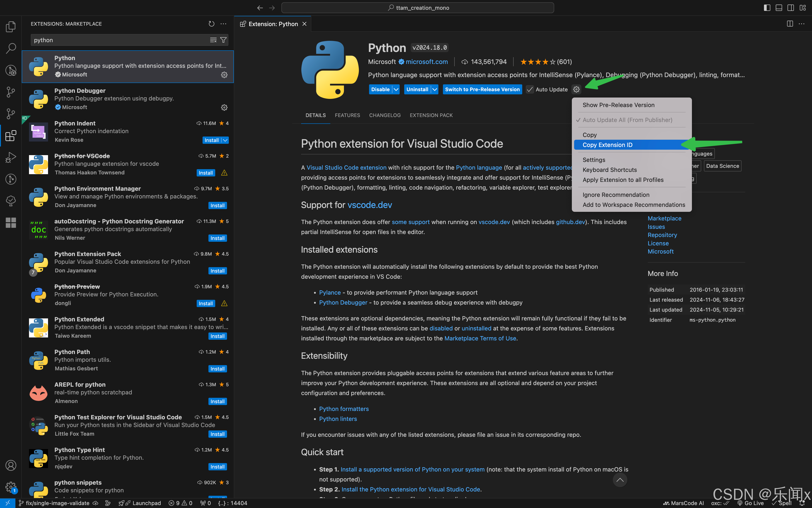Open editor More Actions ellipsis
The height and width of the screenshot is (508, 812).
[802, 24]
